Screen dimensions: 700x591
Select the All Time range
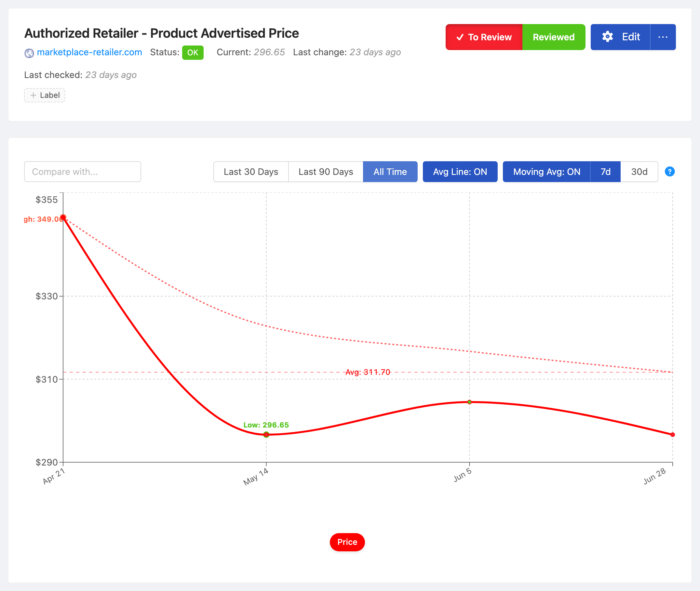pyautogui.click(x=390, y=172)
